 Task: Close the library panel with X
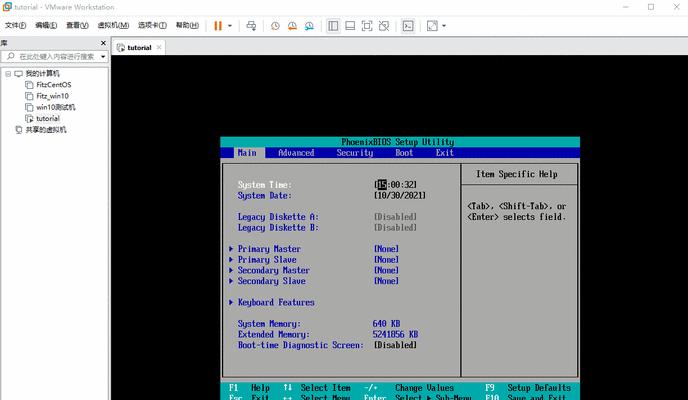click(103, 43)
